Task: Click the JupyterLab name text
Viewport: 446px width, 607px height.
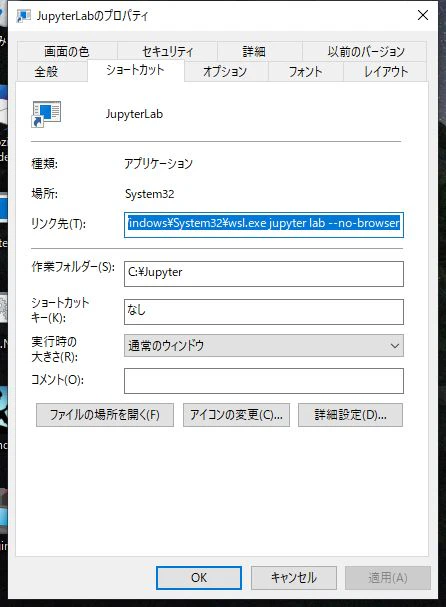Action: (x=134, y=114)
